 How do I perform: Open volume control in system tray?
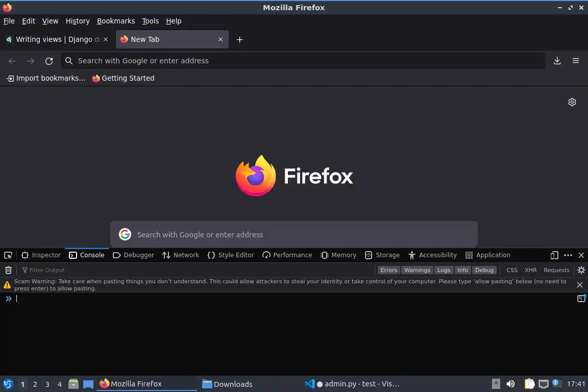pyautogui.click(x=510, y=384)
